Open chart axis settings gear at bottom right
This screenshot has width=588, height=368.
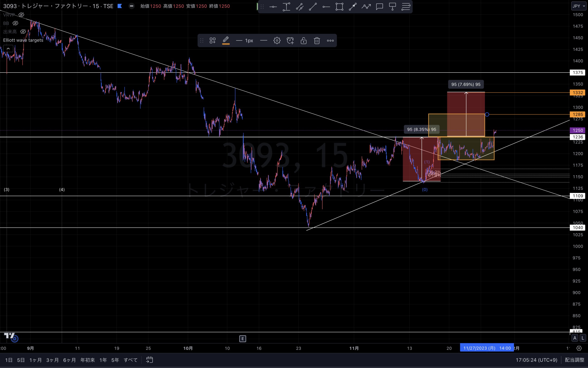point(579,348)
